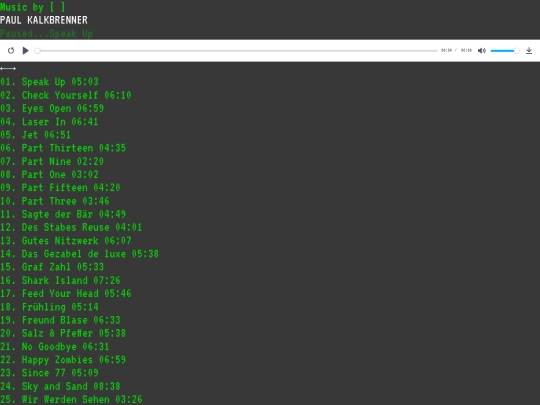The height and width of the screenshot is (405, 540).
Task: Choose track 22. Happy Zombies
Action: [63, 360]
